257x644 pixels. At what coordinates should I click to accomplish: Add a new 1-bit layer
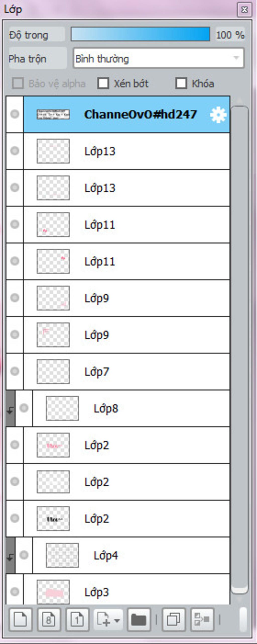coord(77,620)
